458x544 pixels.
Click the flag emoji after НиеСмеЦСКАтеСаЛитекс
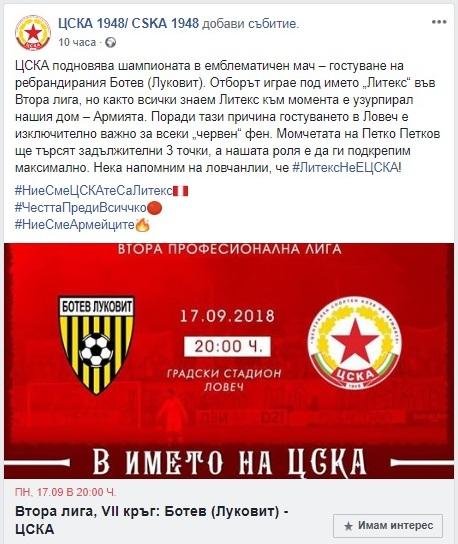[x=180, y=191]
